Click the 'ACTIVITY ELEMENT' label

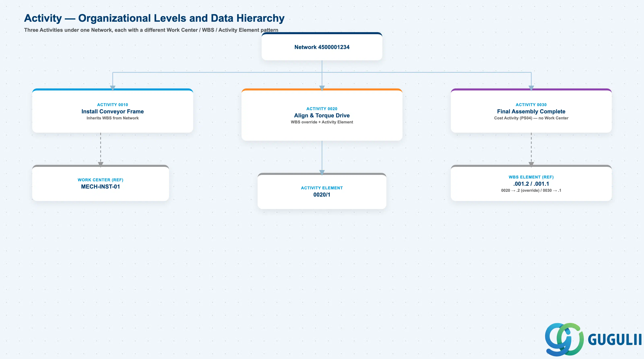click(x=322, y=188)
